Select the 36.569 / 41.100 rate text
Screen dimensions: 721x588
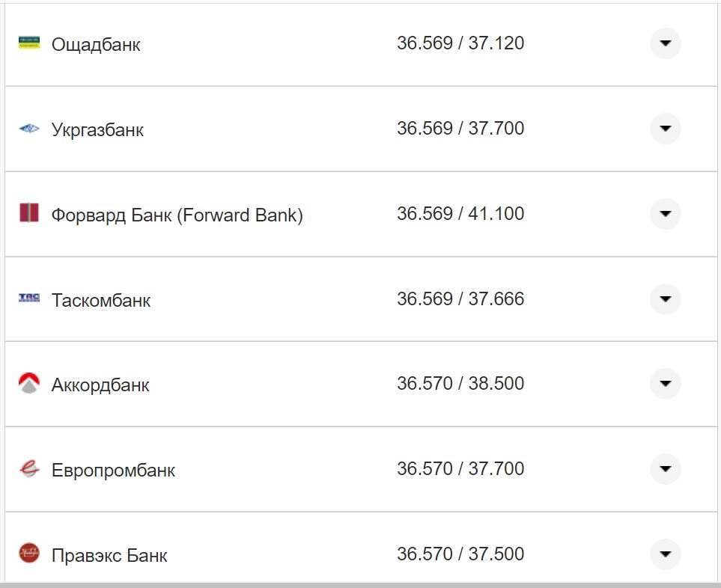(x=462, y=213)
